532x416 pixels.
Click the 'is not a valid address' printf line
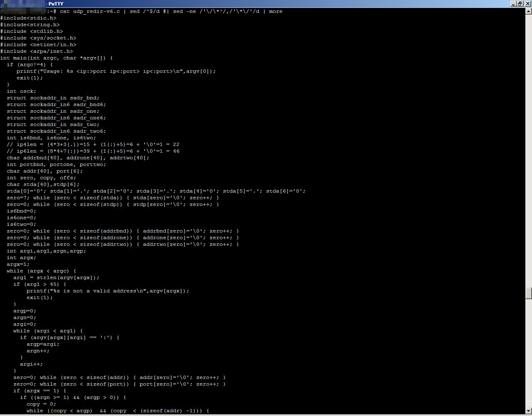[108, 291]
